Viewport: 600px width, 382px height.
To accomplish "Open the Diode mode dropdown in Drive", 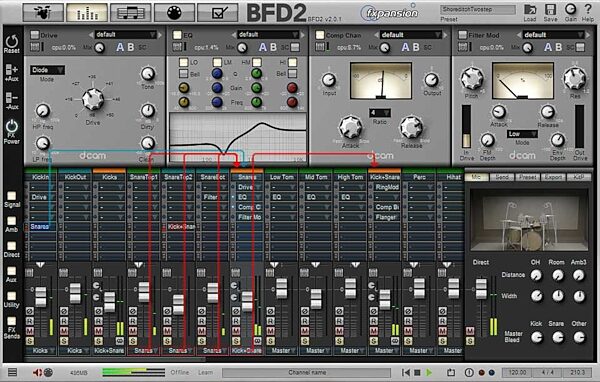I will [x=47, y=70].
